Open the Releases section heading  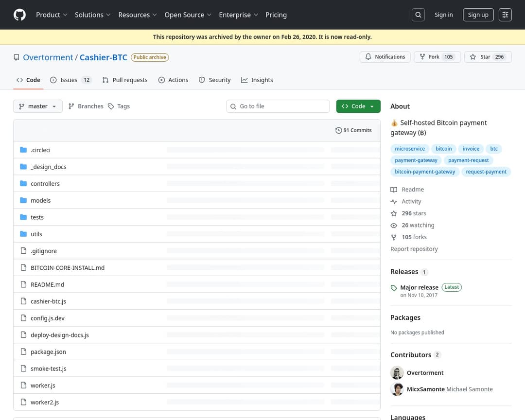(x=404, y=272)
